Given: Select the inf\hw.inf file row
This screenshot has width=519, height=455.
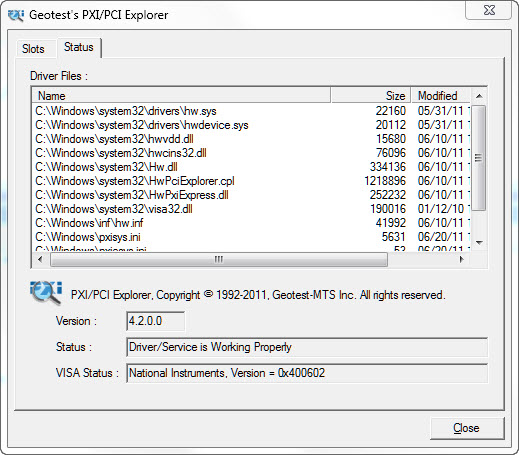Looking at the screenshot, I should [x=252, y=223].
